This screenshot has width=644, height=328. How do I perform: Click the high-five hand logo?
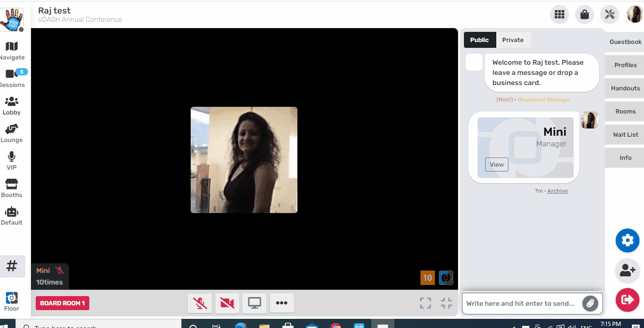[x=12, y=20]
